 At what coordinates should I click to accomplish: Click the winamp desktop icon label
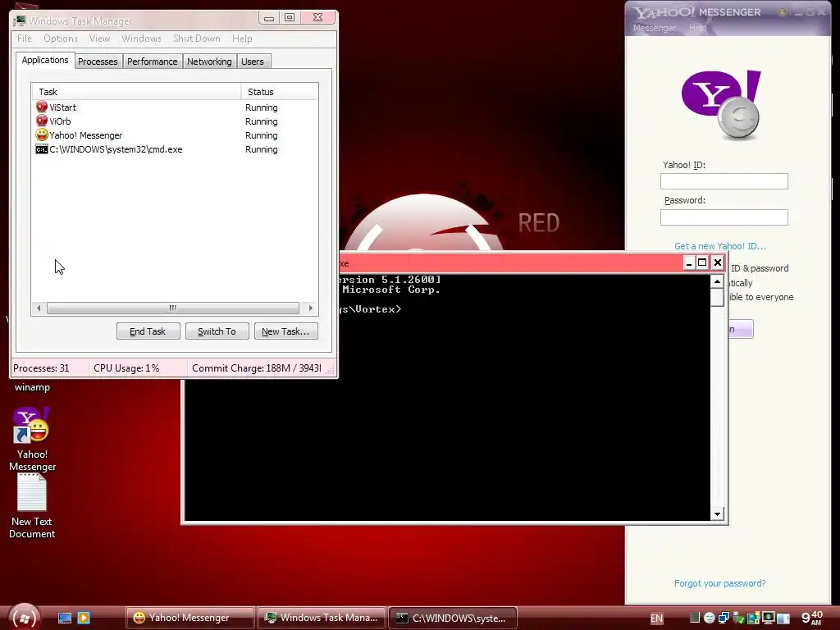coord(32,387)
